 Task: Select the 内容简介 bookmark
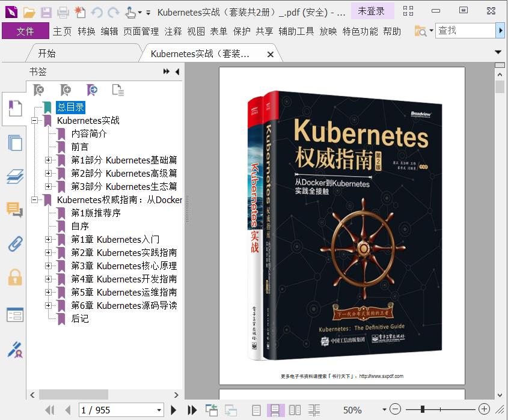(89, 134)
